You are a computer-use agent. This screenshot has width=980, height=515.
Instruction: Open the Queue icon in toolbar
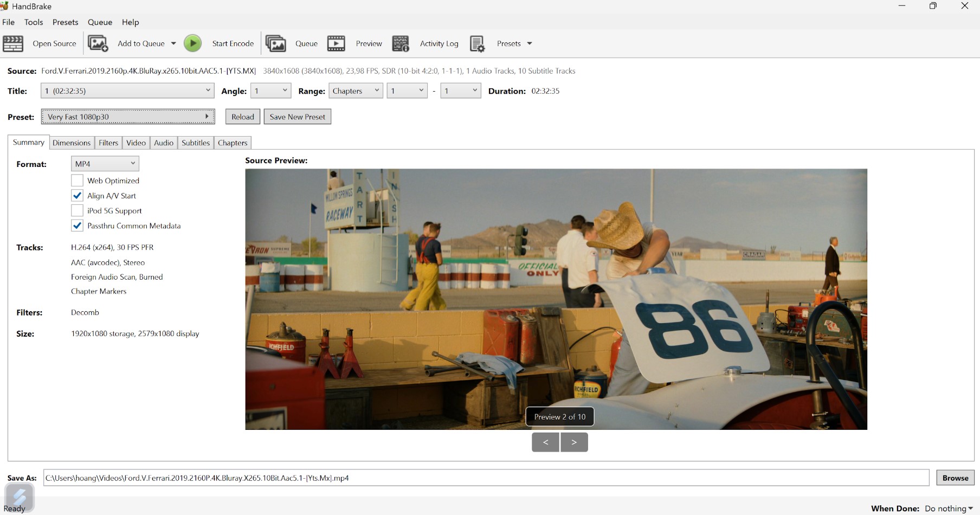pyautogui.click(x=276, y=43)
